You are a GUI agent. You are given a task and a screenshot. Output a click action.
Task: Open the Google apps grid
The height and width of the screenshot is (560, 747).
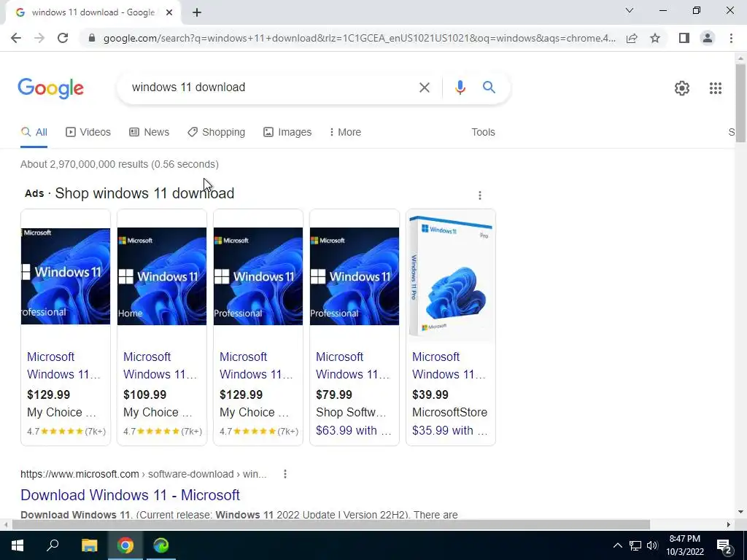pyautogui.click(x=715, y=88)
